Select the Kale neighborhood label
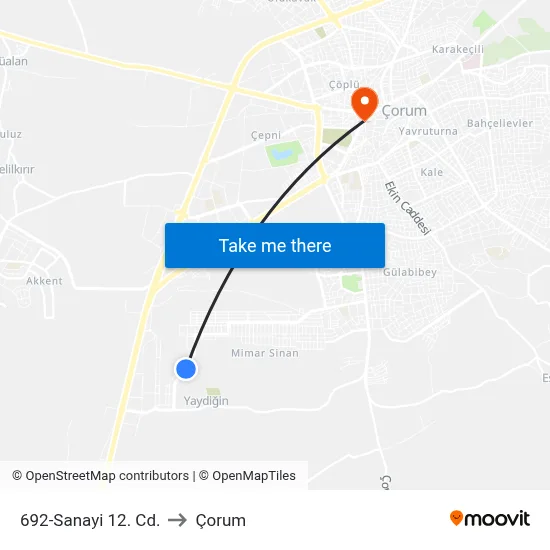This screenshot has width=550, height=550. [x=431, y=172]
